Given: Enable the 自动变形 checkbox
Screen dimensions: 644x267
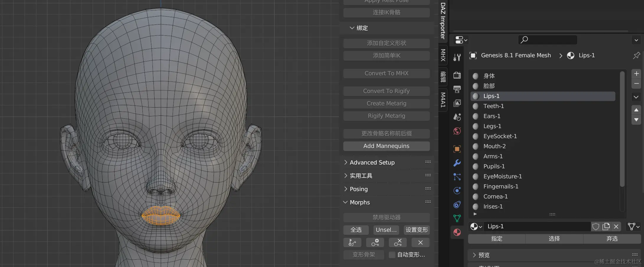Looking at the screenshot, I should [392, 255].
